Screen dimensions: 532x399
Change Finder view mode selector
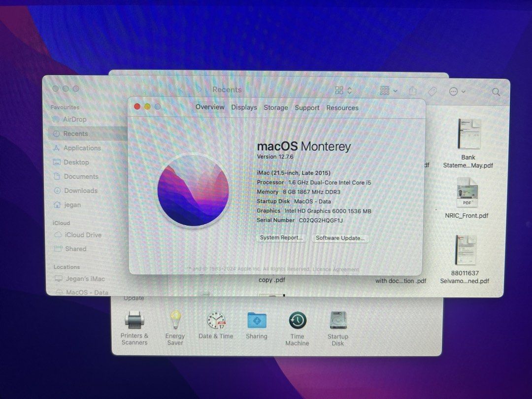click(343, 90)
